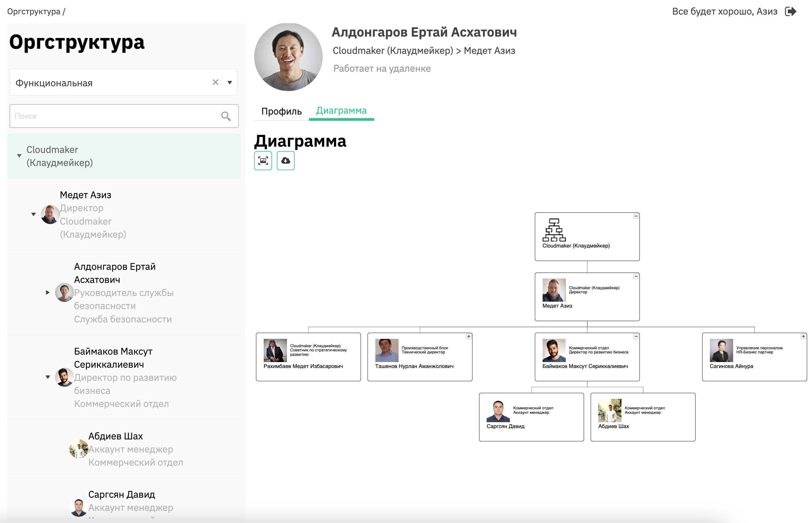Select Баймаков Максут Сериккалиевич in sidebar
Screen dimensions: 812x523
[113, 358]
